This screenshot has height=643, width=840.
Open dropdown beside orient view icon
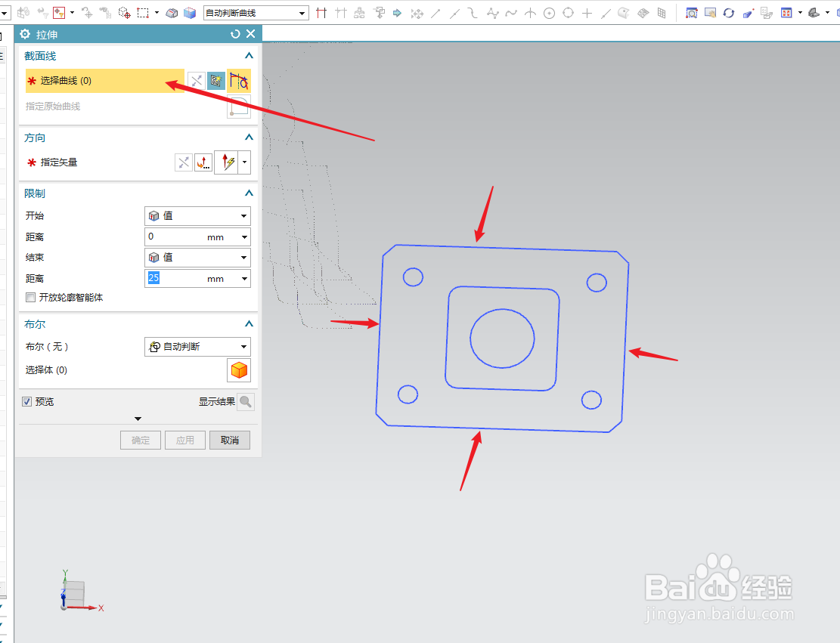[800, 13]
